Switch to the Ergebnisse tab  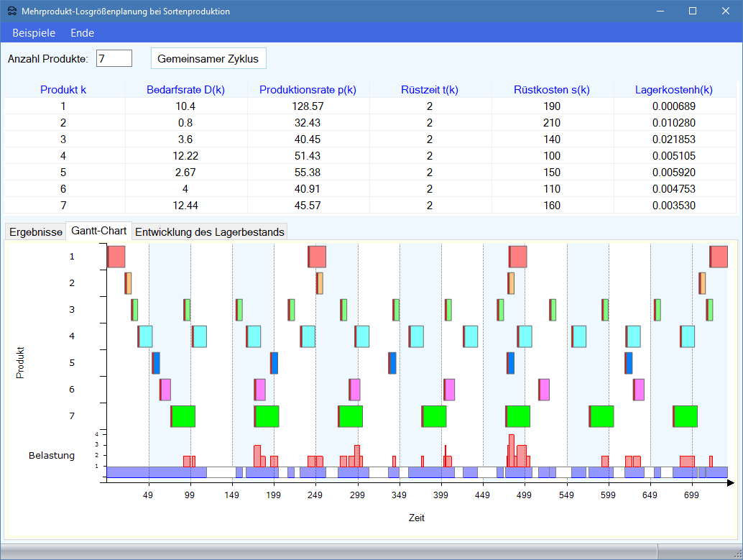pos(35,232)
